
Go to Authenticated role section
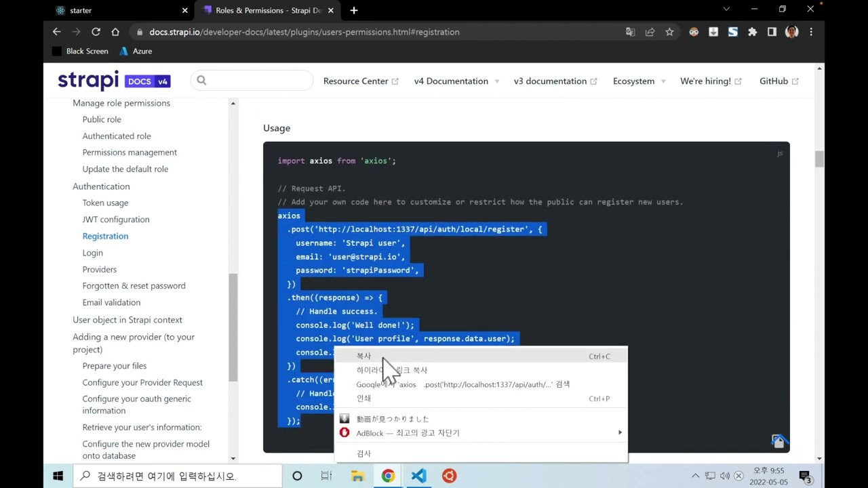[x=117, y=136]
